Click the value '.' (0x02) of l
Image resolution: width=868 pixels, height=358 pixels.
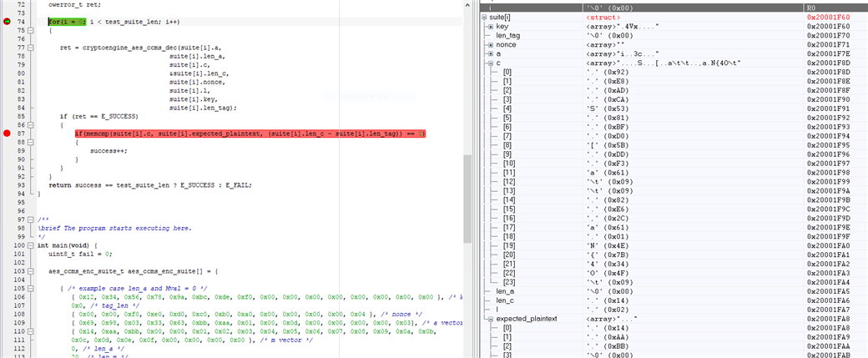point(607,310)
